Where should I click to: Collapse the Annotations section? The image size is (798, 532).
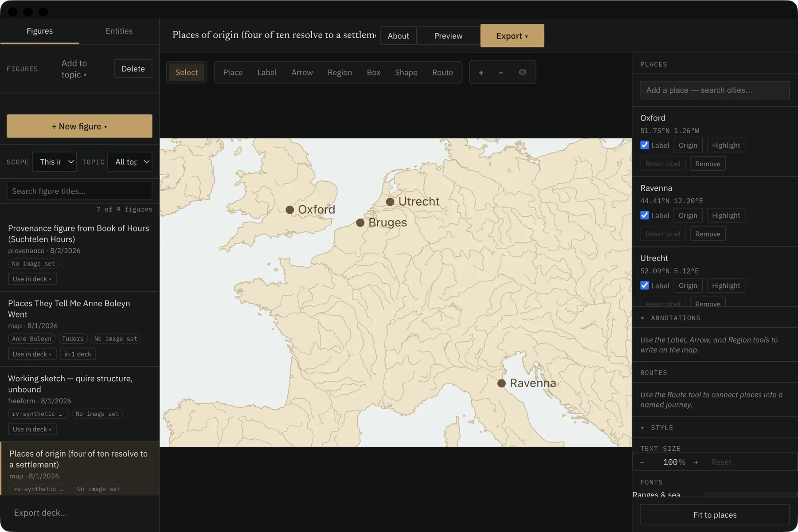[x=671, y=318]
